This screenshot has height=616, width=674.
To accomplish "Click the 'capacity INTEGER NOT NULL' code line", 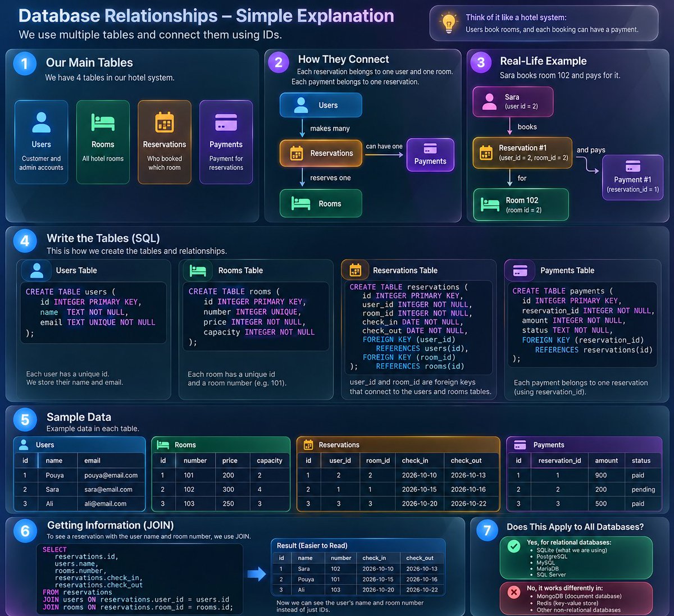I will click(x=259, y=332).
